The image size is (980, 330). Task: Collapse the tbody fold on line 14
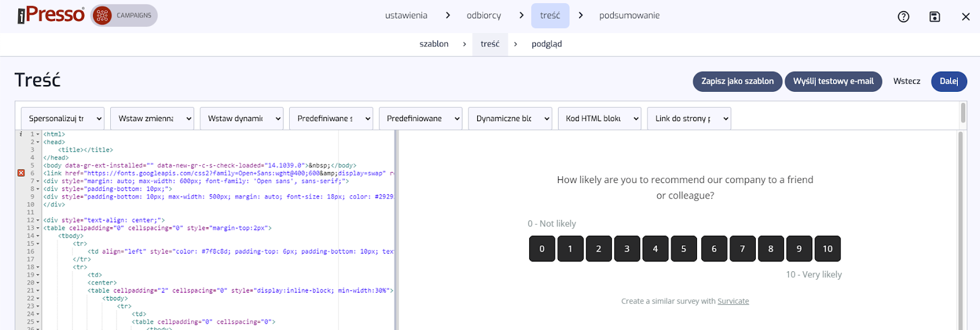[38, 236]
